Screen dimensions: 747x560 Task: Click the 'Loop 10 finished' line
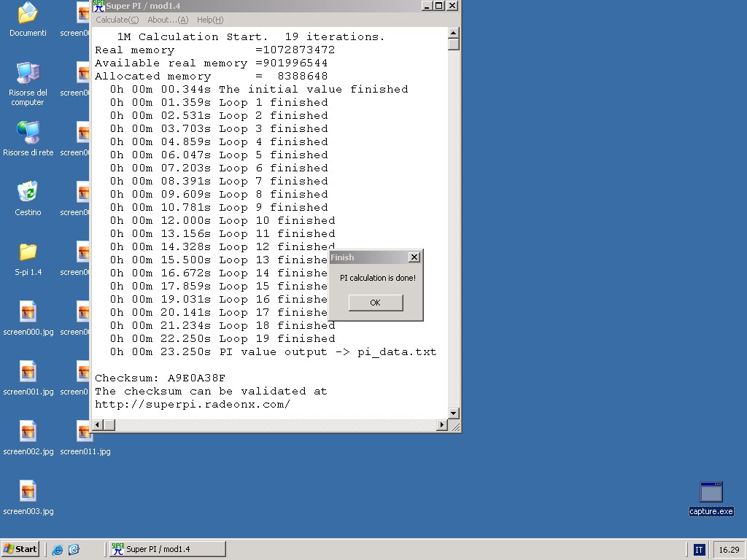[222, 220]
